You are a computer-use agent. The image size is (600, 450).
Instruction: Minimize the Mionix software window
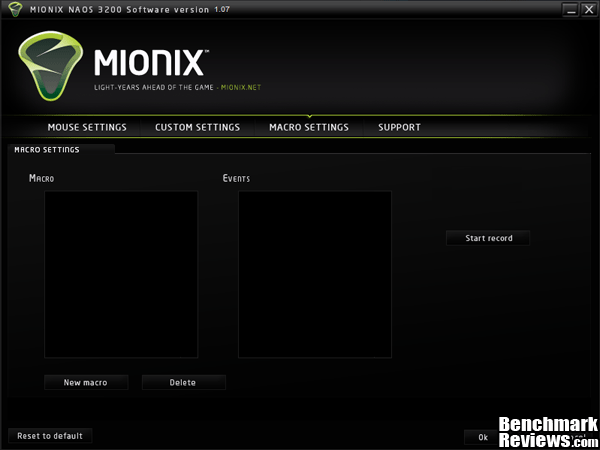571,10
